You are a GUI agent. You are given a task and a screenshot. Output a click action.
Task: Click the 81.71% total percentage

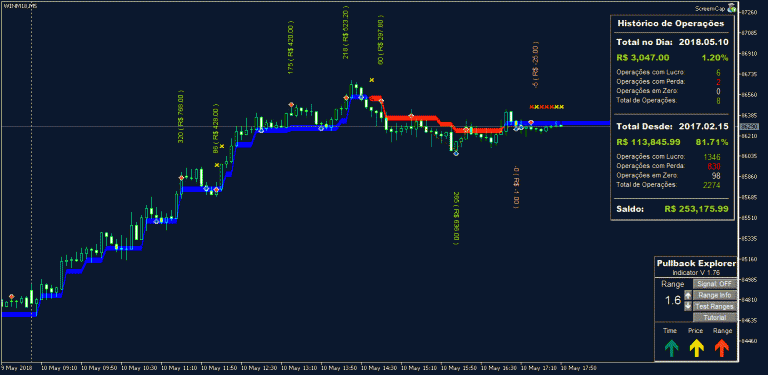click(x=712, y=142)
